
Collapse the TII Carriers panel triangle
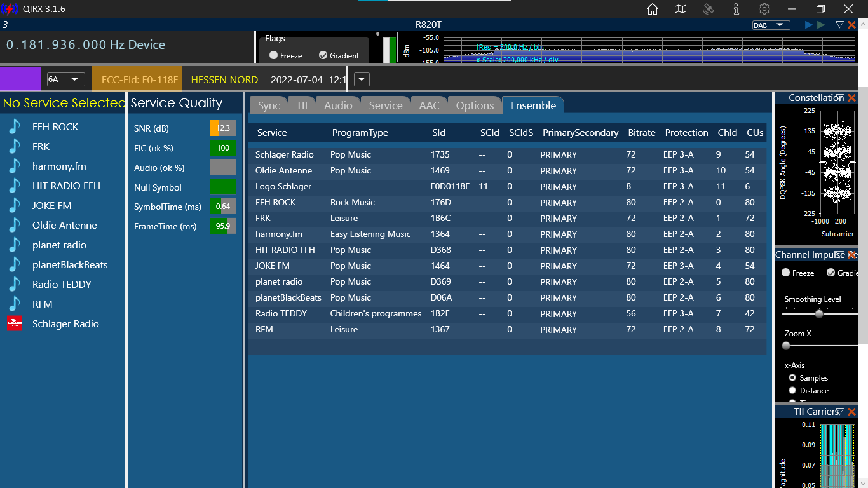pyautogui.click(x=840, y=411)
